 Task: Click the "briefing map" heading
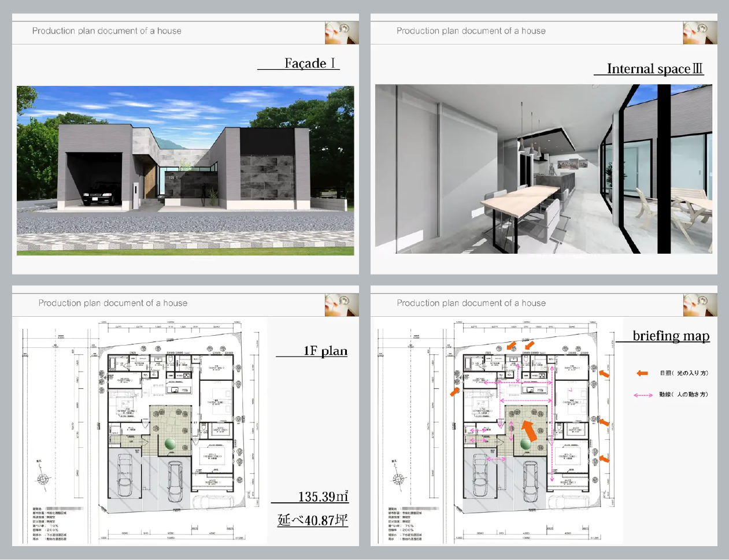[671, 336]
